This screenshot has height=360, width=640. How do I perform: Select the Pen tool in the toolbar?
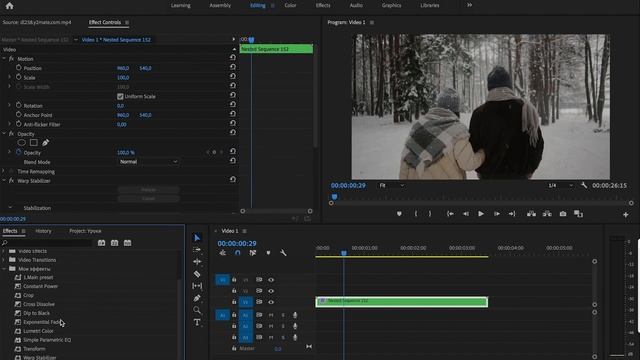[197, 298]
